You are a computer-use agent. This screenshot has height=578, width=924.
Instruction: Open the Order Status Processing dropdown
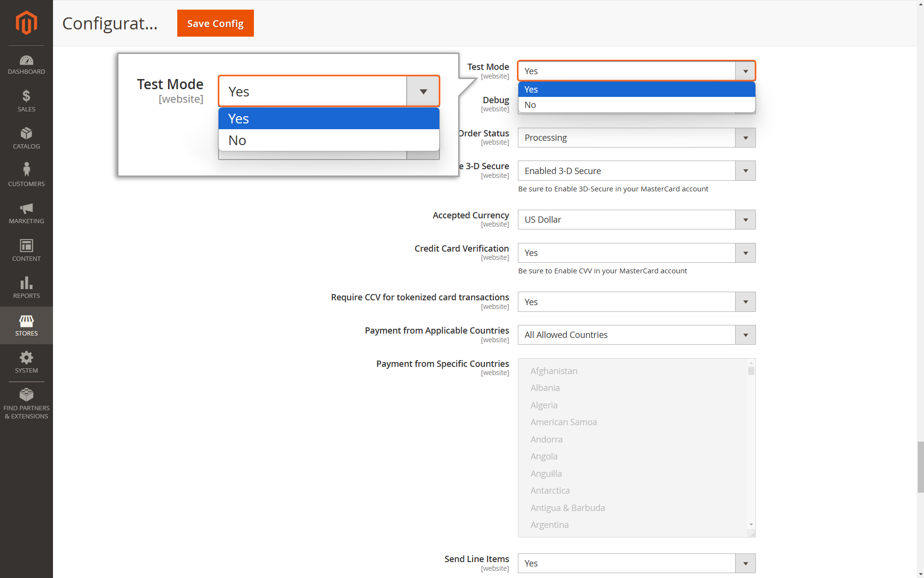tap(636, 138)
